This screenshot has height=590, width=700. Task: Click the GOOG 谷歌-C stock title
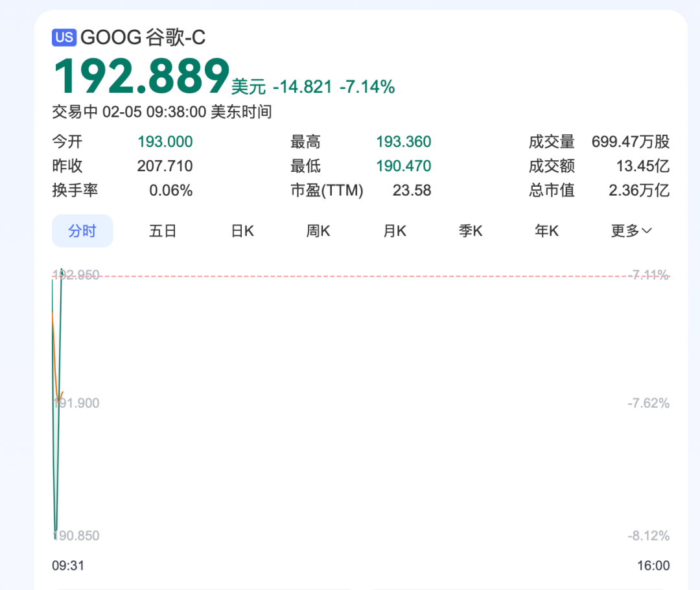pos(143,38)
